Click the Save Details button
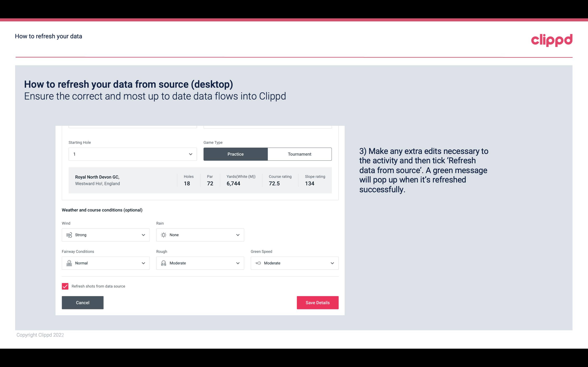Screen dimensions: 588x367 [x=317, y=302]
